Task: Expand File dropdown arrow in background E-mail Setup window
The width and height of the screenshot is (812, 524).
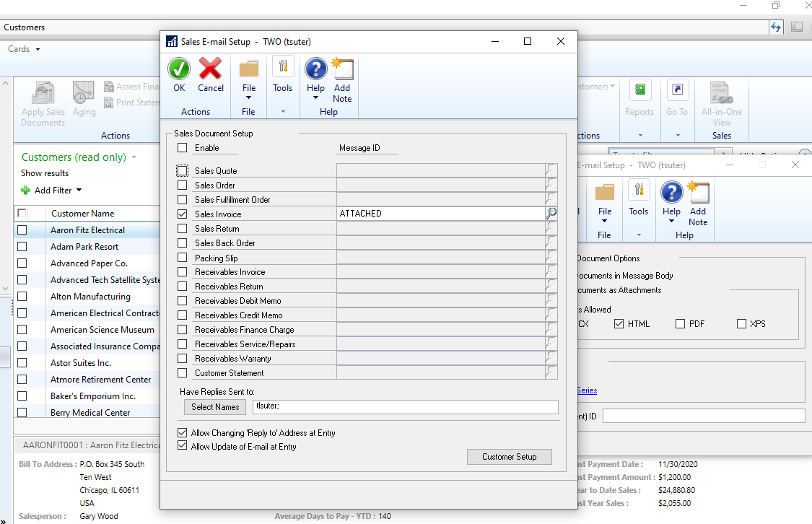Action: [604, 221]
